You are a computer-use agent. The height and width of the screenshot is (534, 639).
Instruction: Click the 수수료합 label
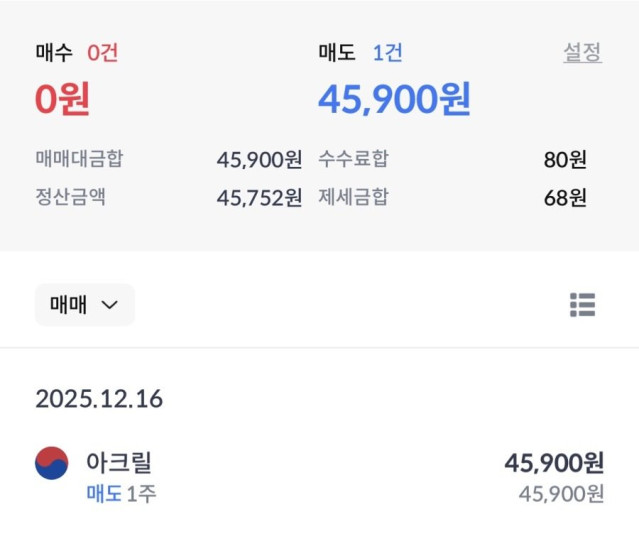pyautogui.click(x=353, y=158)
